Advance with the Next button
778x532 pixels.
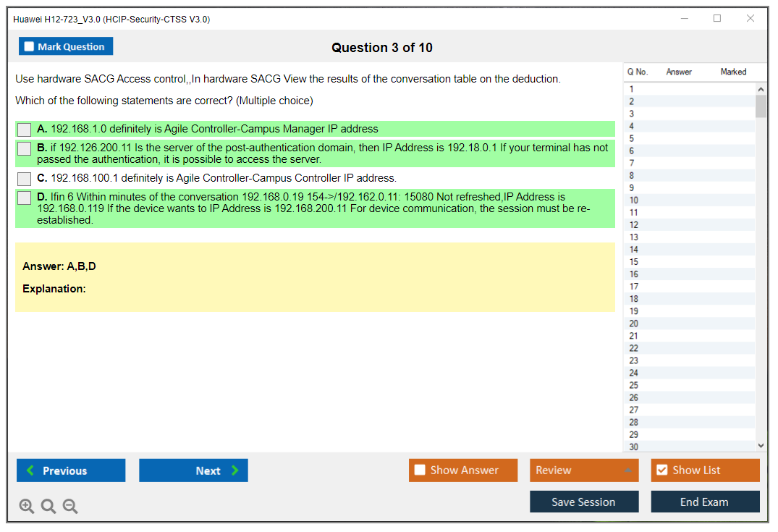[x=193, y=470]
